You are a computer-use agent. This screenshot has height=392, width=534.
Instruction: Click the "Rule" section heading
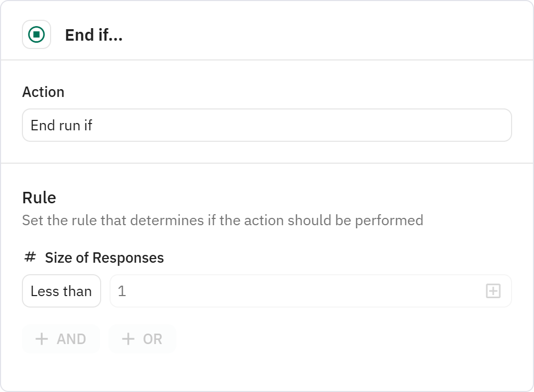tap(39, 198)
